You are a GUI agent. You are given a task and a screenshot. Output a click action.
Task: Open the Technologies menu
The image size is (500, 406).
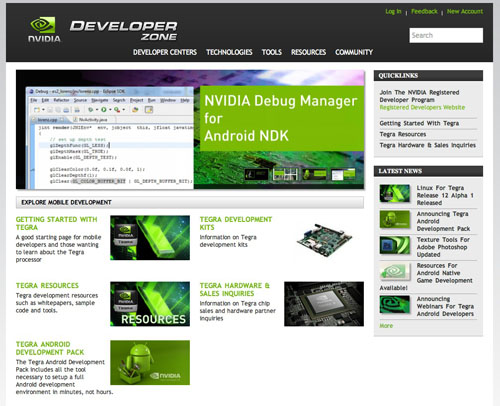[x=229, y=52]
